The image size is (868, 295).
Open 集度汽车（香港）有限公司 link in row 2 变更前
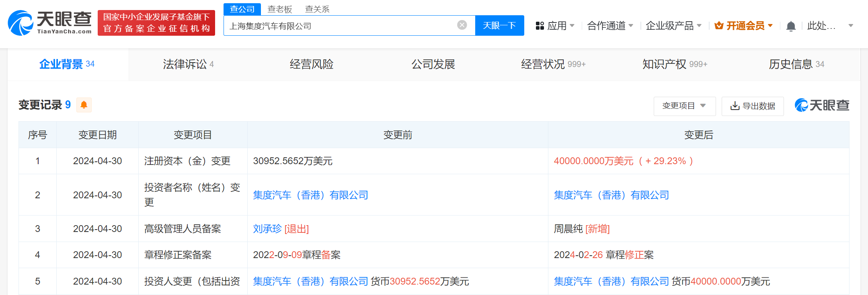coord(310,195)
